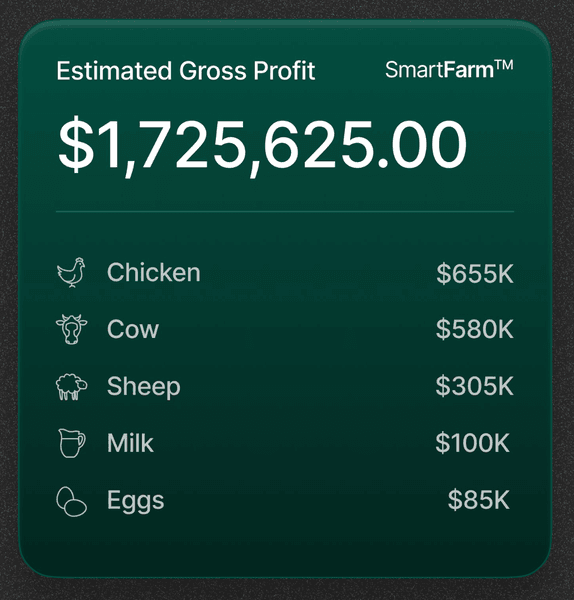Screen dimensions: 574x600
Task: Click the $1,725,625.00 total amount
Action: (x=263, y=145)
